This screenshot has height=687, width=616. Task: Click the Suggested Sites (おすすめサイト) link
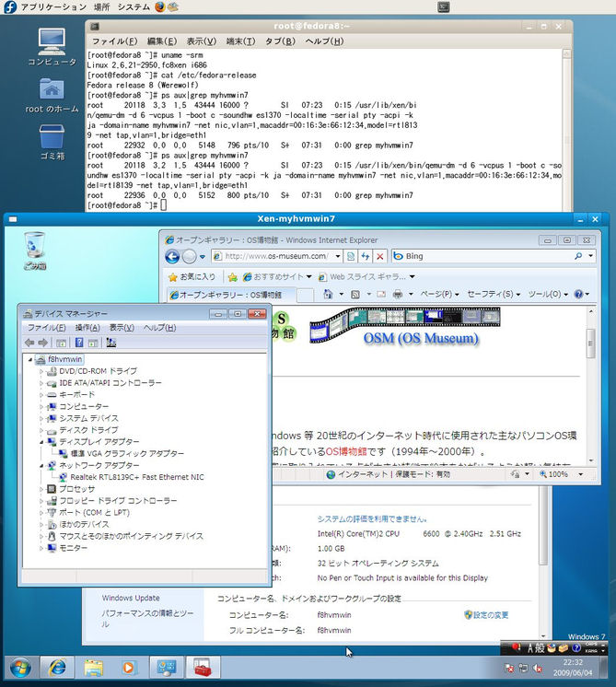click(x=277, y=277)
